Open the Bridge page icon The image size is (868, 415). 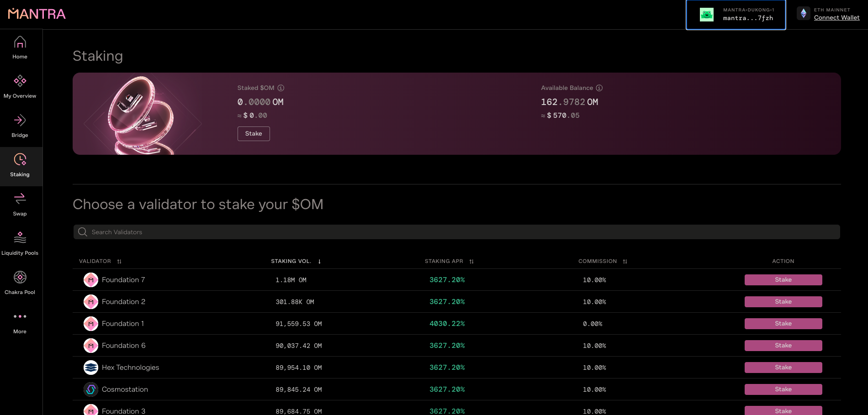click(x=20, y=121)
